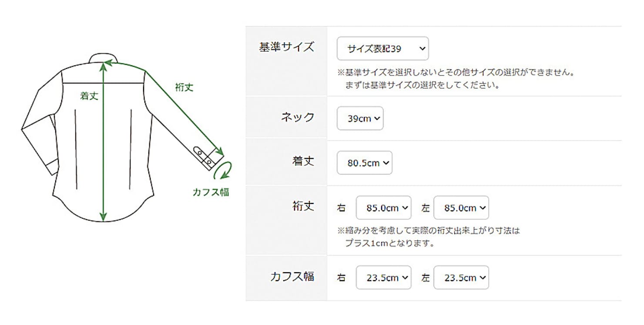Expand the ネック 39cm dropdown

coord(360,118)
